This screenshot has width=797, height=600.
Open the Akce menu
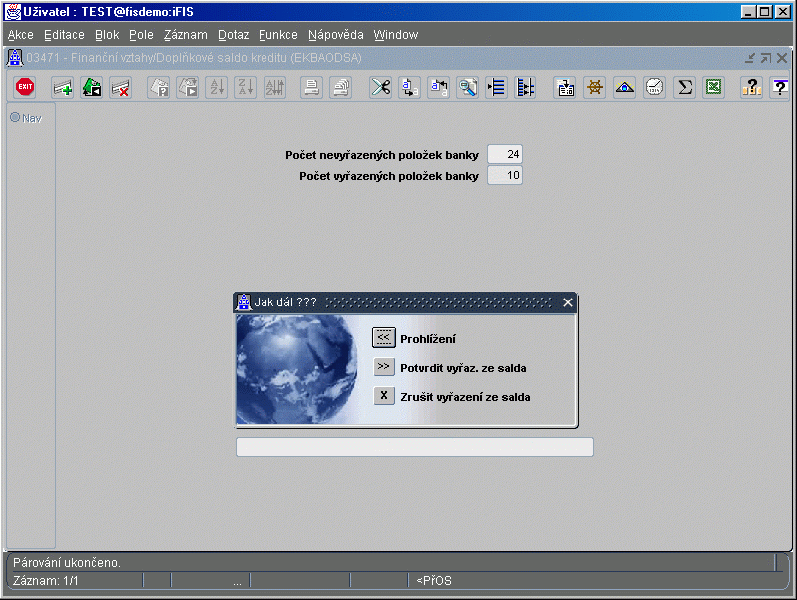(21, 35)
